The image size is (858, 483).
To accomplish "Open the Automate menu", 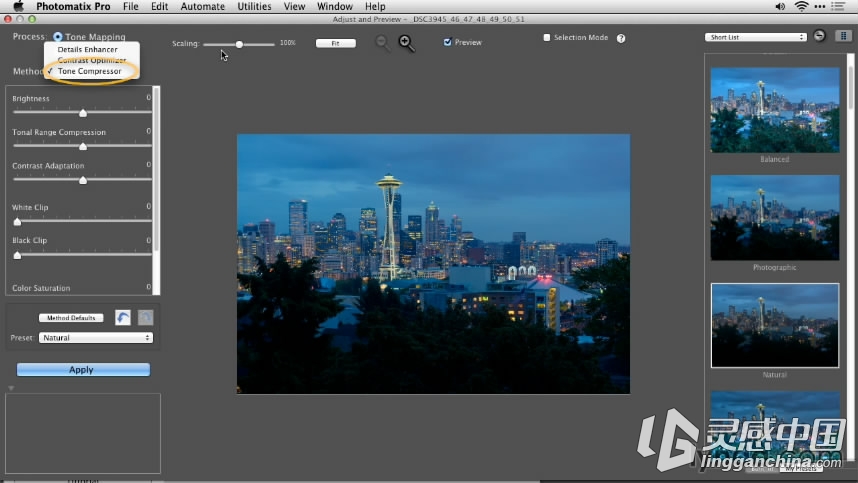I will pos(202,7).
